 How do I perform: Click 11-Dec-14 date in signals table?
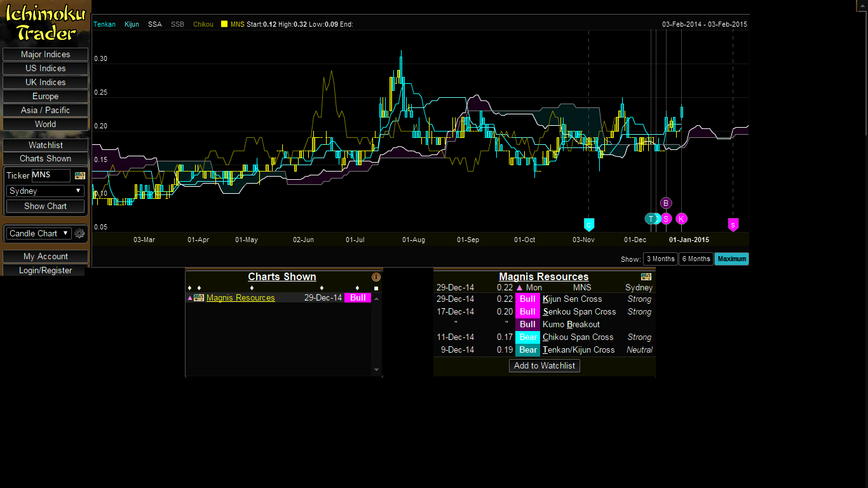pyautogui.click(x=455, y=337)
